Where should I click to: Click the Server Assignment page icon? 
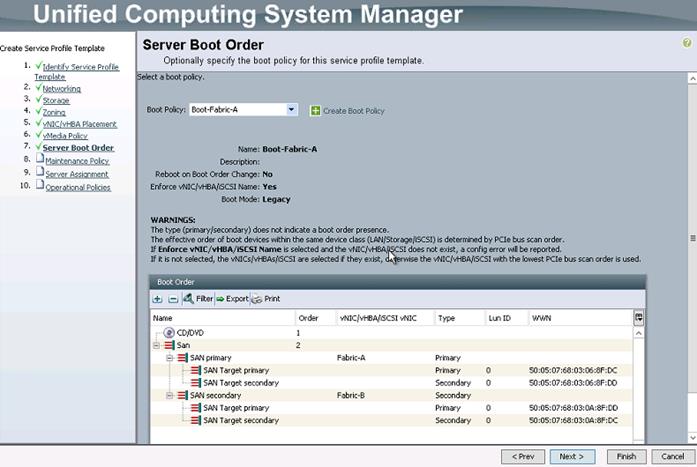pyautogui.click(x=40, y=172)
